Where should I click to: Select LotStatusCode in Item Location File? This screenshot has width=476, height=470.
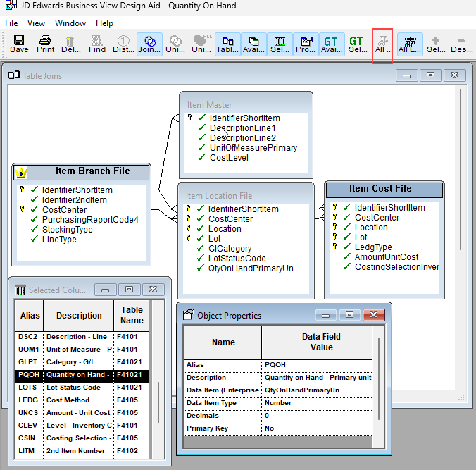point(237,258)
